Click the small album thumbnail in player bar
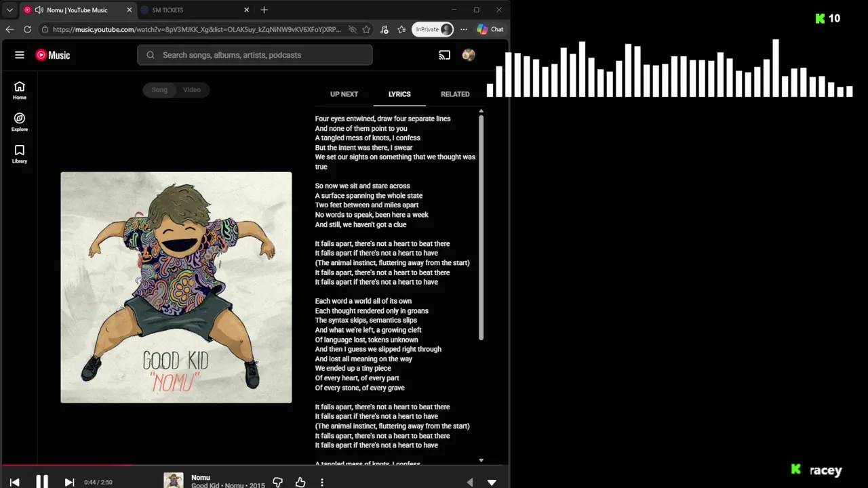Image resolution: width=868 pixels, height=488 pixels. (174, 481)
